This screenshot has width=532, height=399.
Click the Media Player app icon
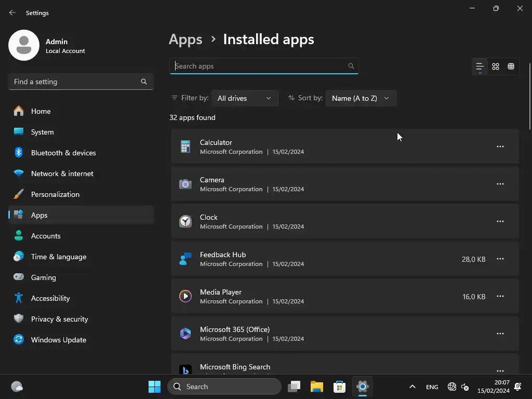185,296
